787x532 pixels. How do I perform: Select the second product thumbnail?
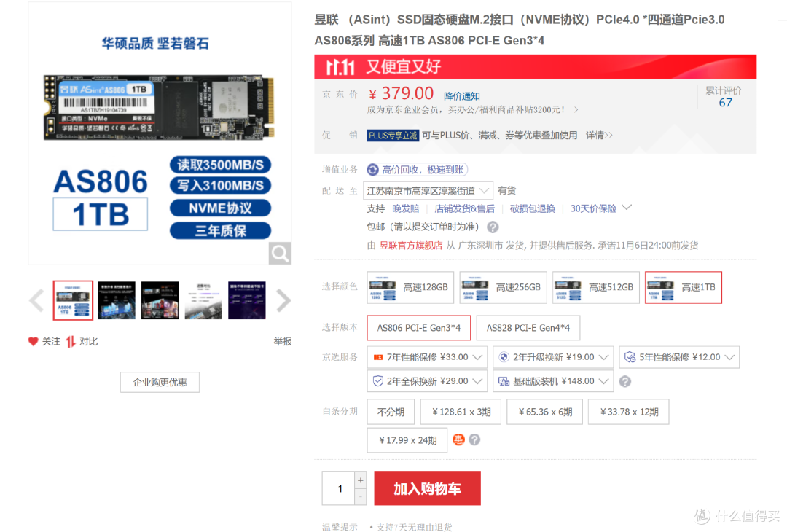click(x=117, y=300)
